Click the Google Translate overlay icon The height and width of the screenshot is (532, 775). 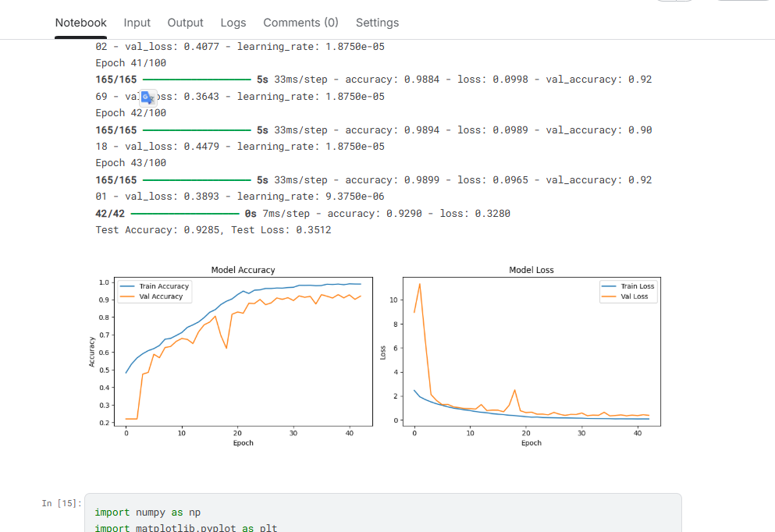point(148,98)
